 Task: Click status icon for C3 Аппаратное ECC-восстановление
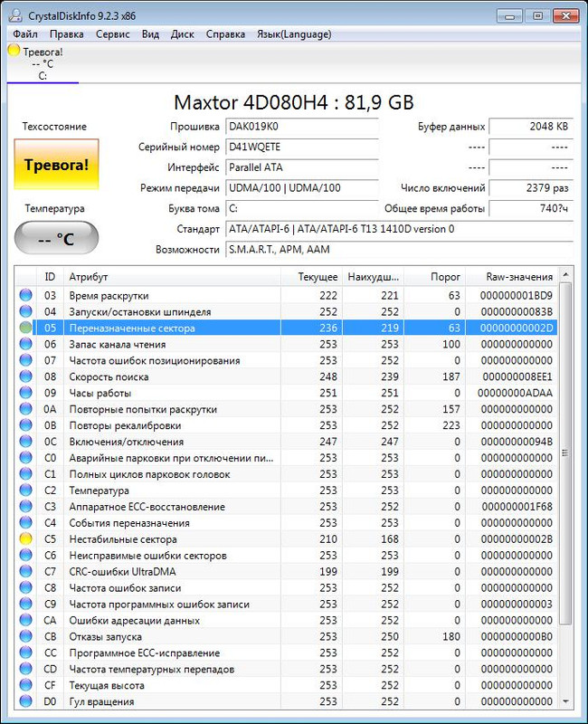[x=26, y=506]
